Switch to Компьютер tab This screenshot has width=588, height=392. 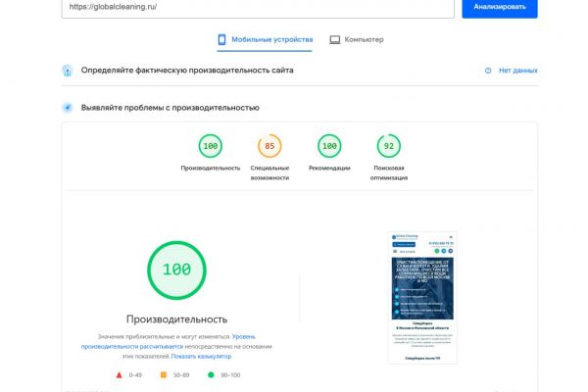[x=357, y=40]
